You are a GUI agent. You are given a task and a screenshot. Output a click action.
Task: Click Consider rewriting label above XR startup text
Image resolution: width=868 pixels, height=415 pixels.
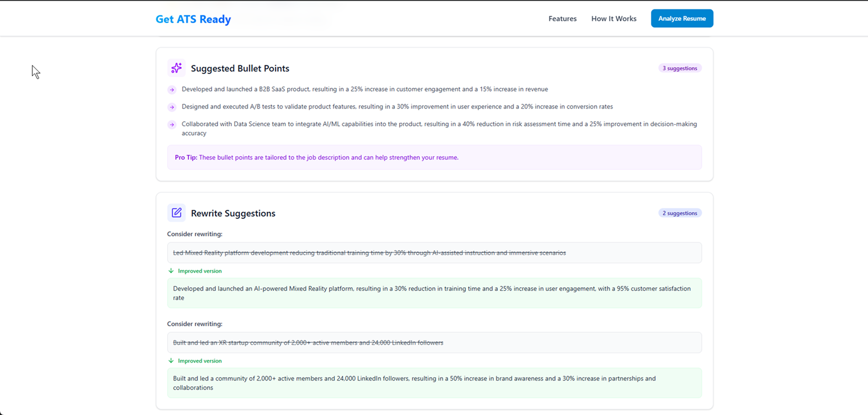(x=194, y=324)
